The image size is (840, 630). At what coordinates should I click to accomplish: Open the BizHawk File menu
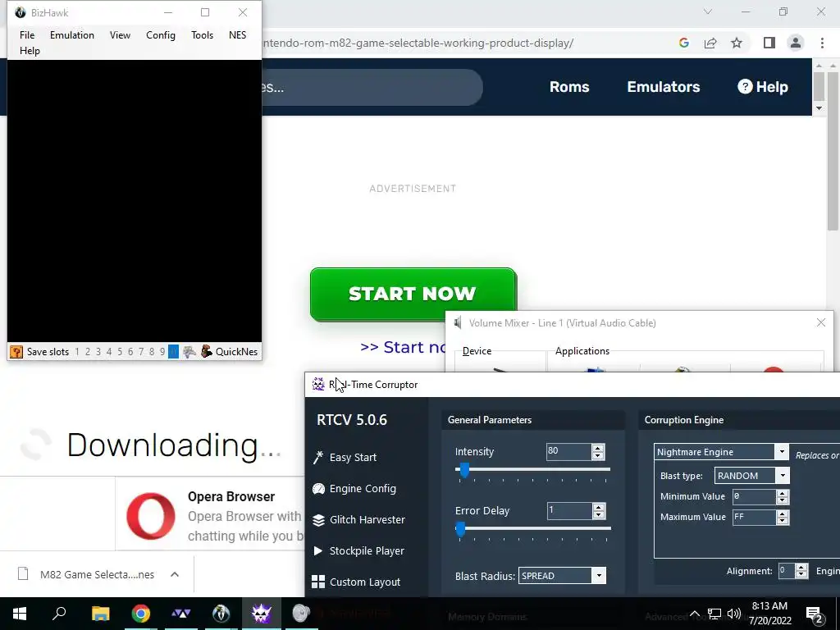pos(27,34)
